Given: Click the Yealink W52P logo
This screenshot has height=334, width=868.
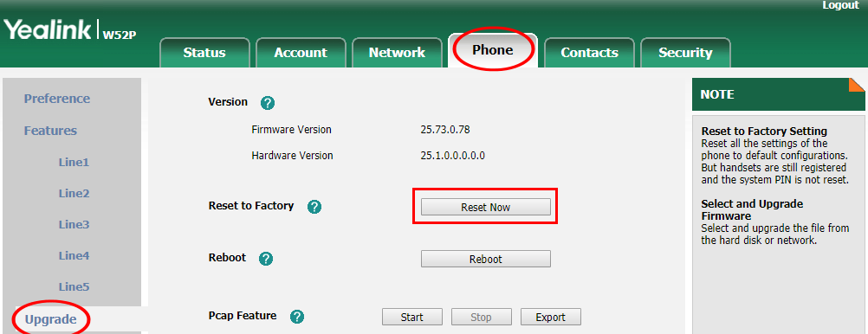Looking at the screenshot, I should (x=70, y=30).
